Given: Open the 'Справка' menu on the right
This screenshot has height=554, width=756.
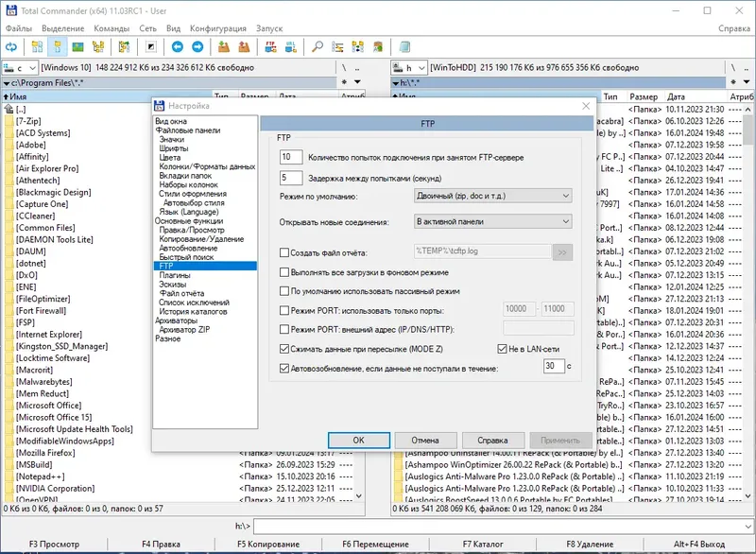Looking at the screenshot, I should tap(734, 28).
